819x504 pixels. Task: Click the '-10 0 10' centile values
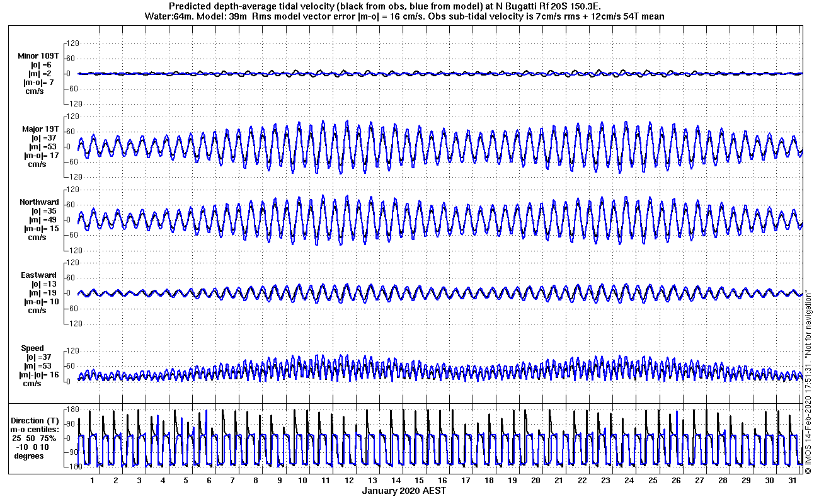coord(32,447)
